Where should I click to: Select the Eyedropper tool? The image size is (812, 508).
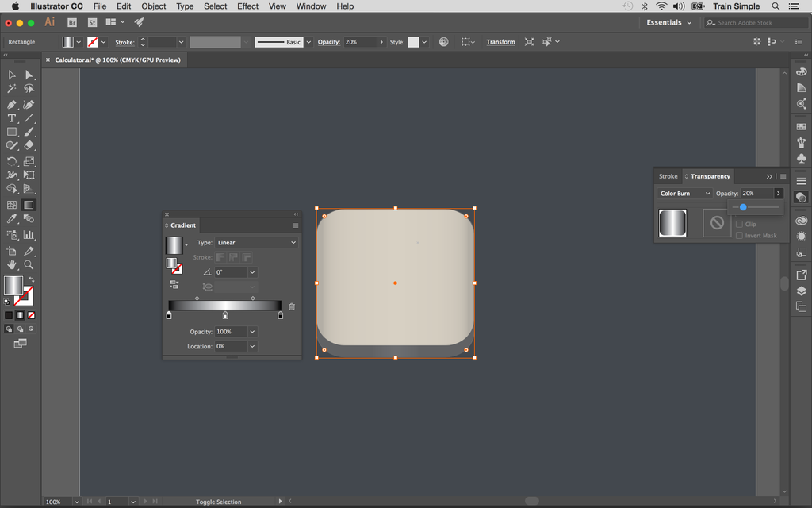(11, 219)
